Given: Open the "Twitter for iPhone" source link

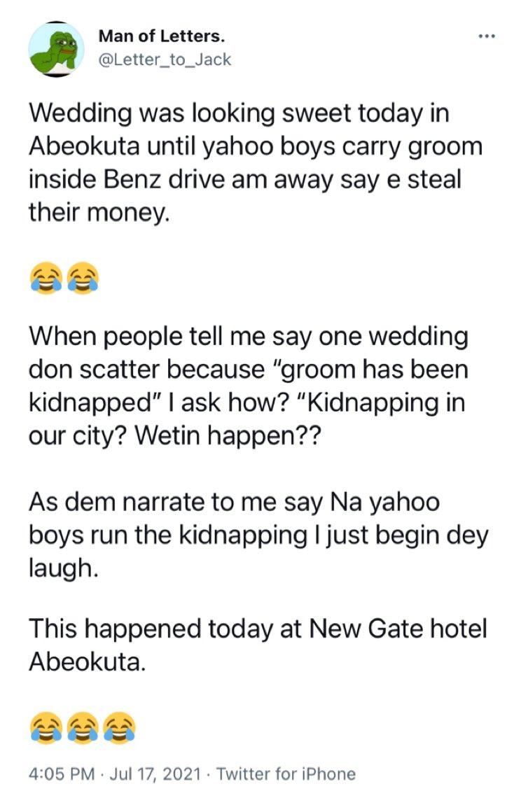Looking at the screenshot, I should (286, 773).
